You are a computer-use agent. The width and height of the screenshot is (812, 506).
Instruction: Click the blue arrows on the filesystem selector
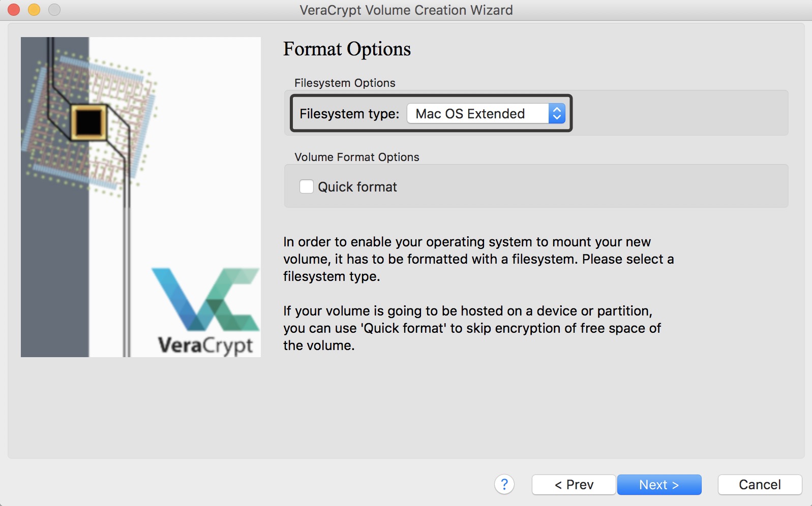(557, 114)
